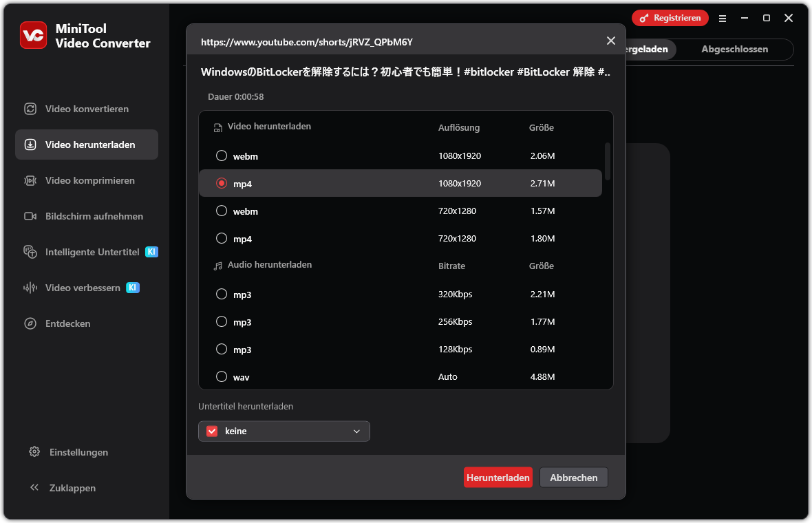Screen dimensions: 812x523
Task: Select mp4 1080x1920 radio button
Action: pos(221,183)
